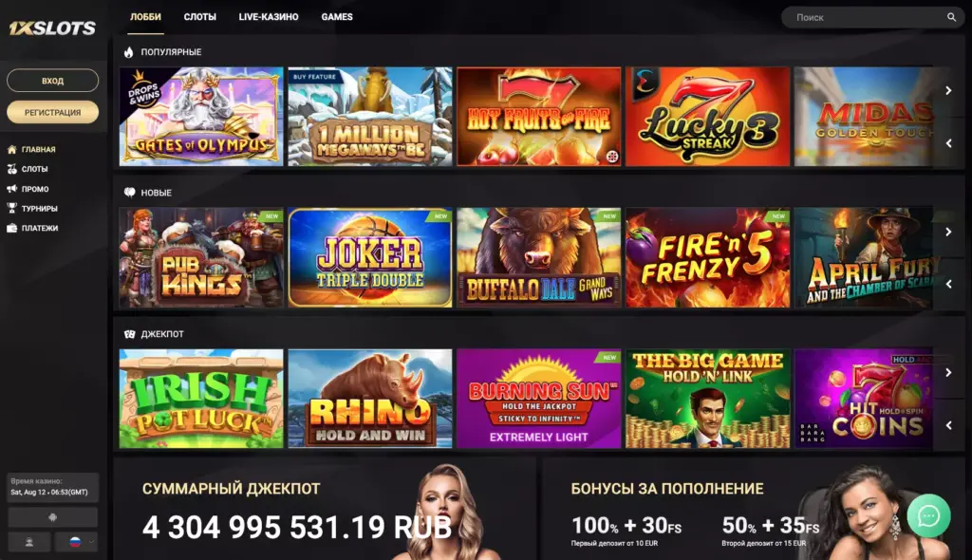Image resolution: width=972 pixels, height=560 pixels.
Task: Show previous games in Новые row
Action: coord(948,284)
